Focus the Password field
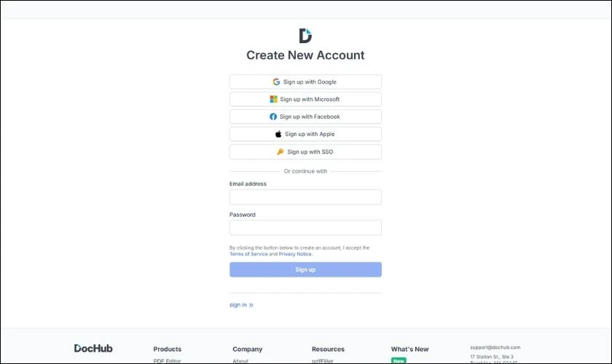This screenshot has width=612, height=364. point(305,228)
